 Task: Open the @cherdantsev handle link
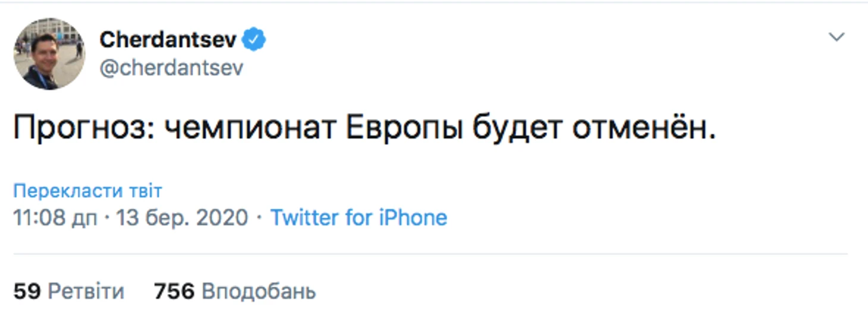tap(171, 68)
